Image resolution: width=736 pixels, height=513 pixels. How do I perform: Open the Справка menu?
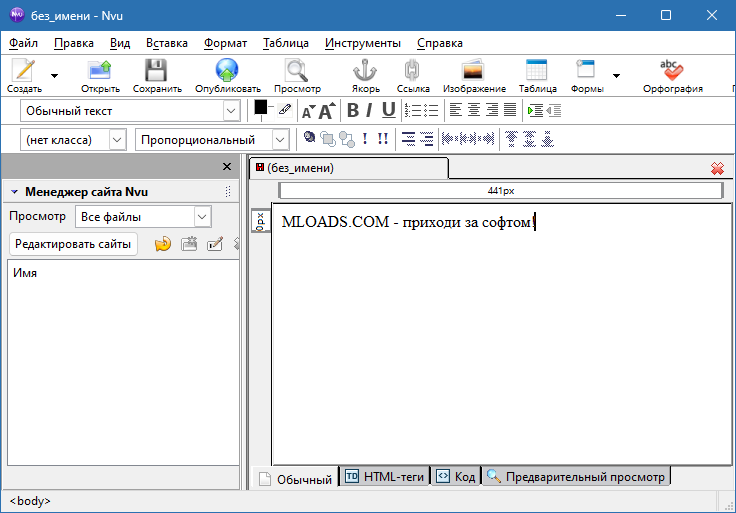click(440, 43)
